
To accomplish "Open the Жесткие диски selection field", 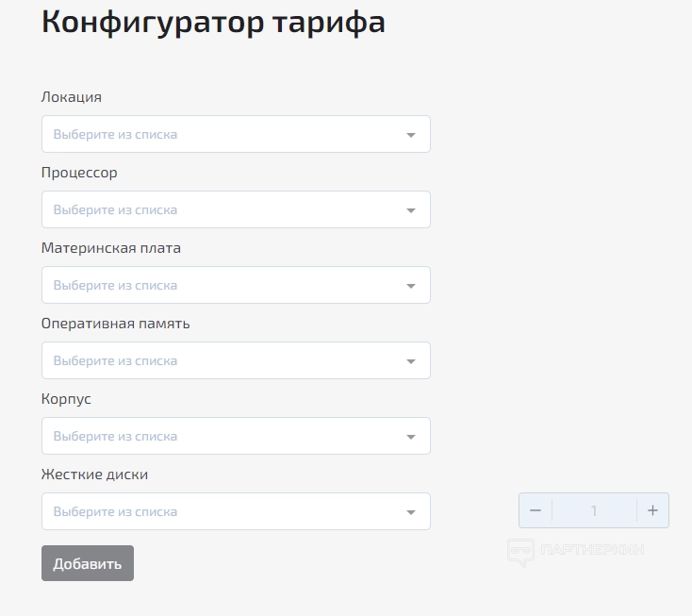I will tap(226, 511).
